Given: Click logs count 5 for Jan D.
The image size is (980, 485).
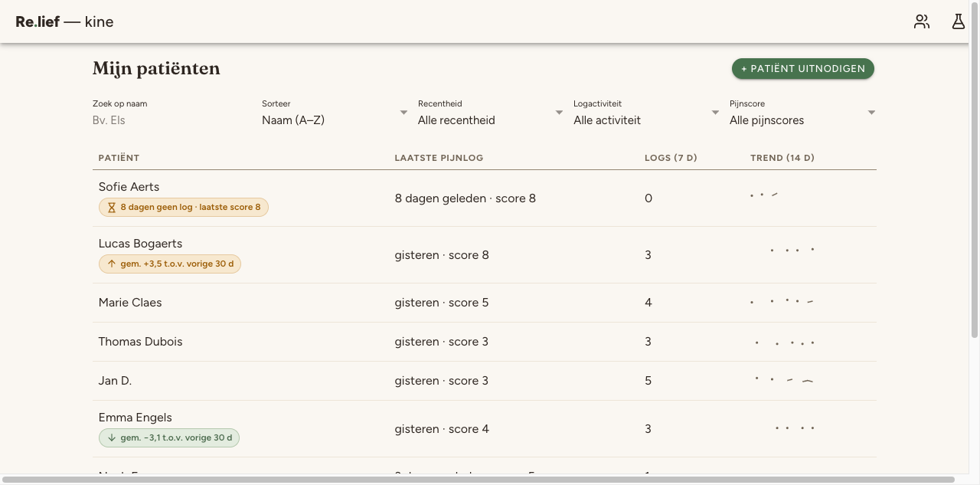Looking at the screenshot, I should click(x=648, y=381).
